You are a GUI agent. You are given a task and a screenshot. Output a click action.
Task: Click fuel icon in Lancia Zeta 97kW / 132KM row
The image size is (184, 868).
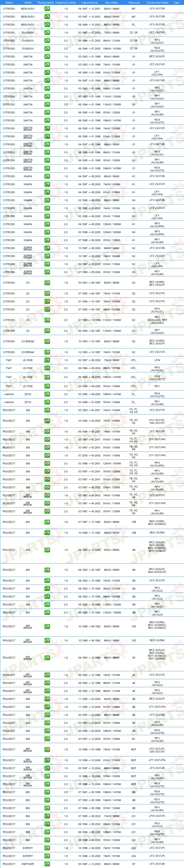47,402
